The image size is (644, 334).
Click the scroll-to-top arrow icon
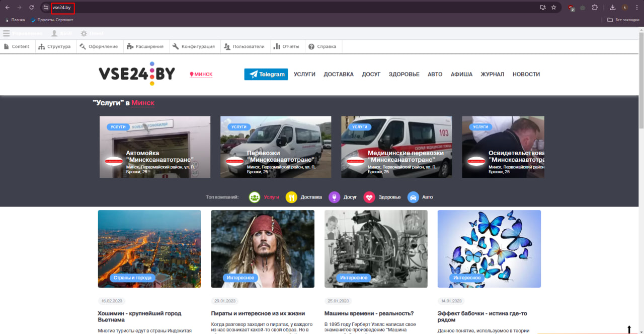(629, 329)
